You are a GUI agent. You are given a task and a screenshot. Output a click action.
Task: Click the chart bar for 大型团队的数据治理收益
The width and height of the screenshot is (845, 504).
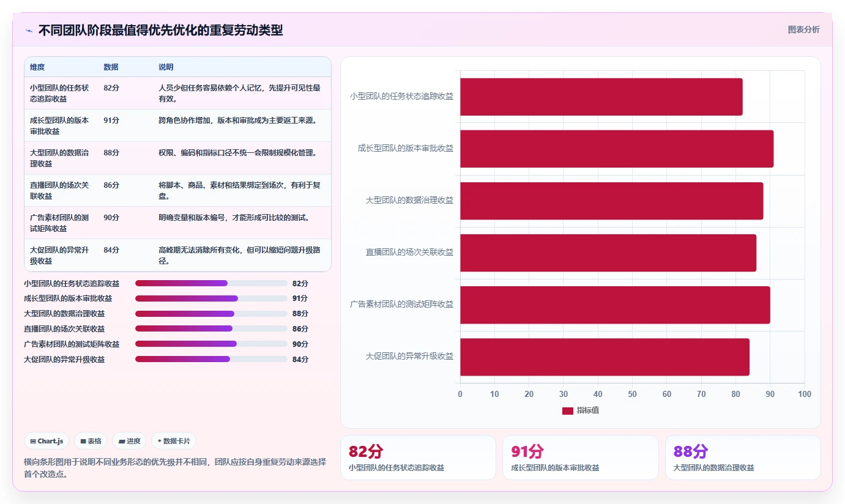611,201
